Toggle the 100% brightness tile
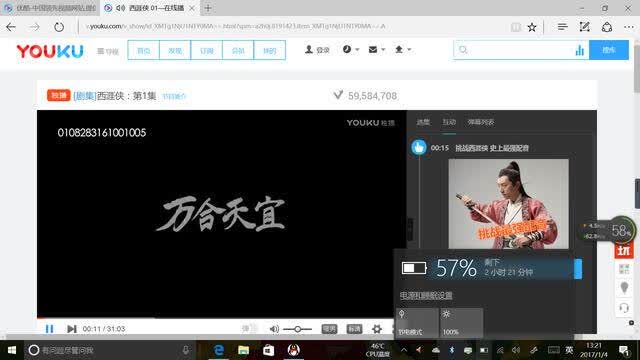The height and width of the screenshot is (360, 640). click(462, 322)
